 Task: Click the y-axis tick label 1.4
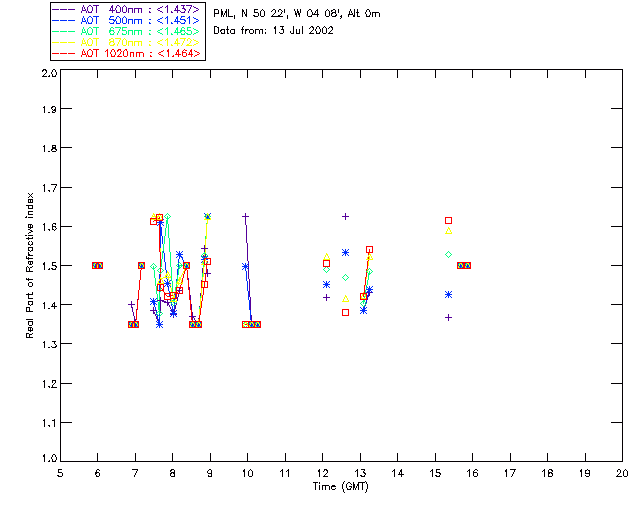[x=49, y=305]
